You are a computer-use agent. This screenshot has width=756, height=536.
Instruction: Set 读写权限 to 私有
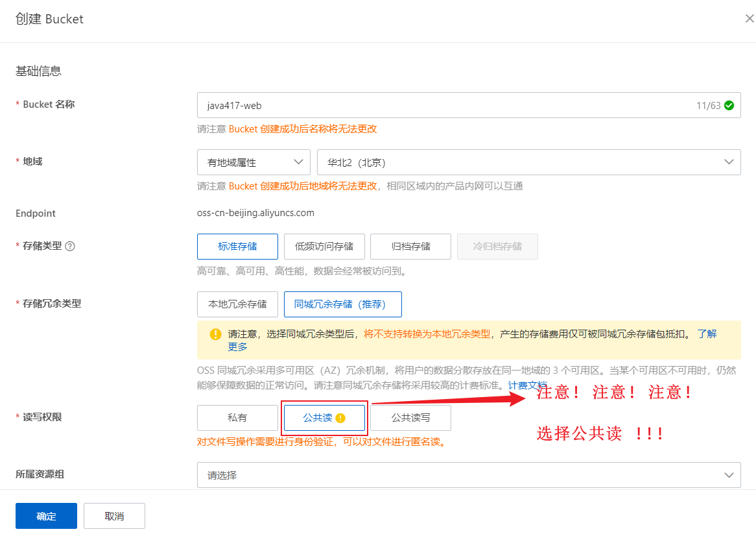pyautogui.click(x=237, y=418)
